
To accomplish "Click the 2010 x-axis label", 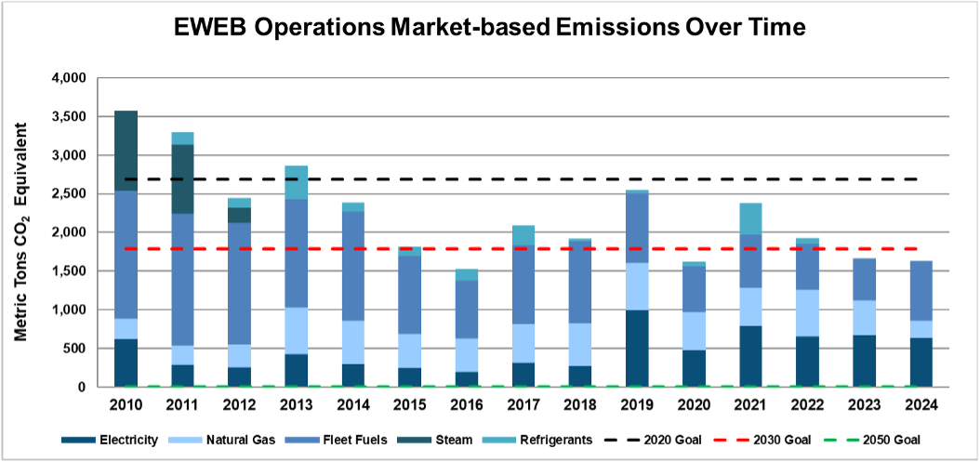I will click(126, 405).
